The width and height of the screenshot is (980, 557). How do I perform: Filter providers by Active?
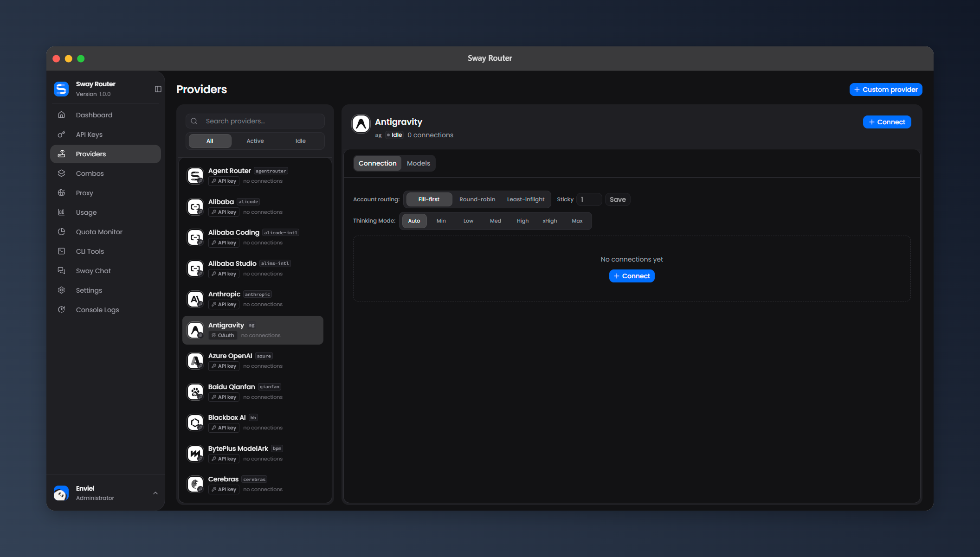[255, 141]
